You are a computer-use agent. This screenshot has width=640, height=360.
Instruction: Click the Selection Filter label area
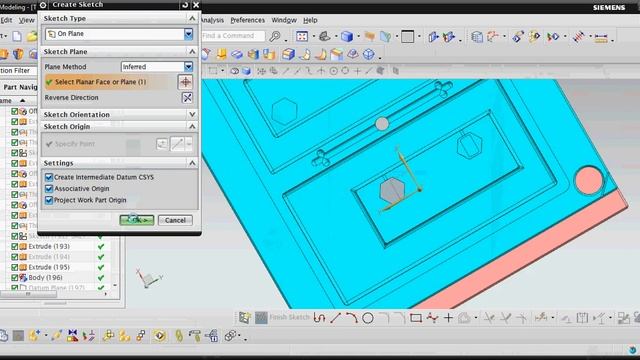(x=15, y=71)
